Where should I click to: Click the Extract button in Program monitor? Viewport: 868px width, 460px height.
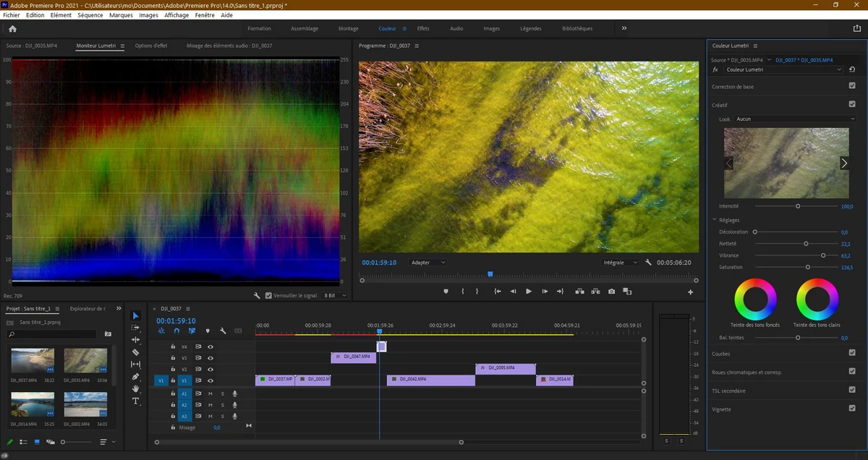(596, 291)
